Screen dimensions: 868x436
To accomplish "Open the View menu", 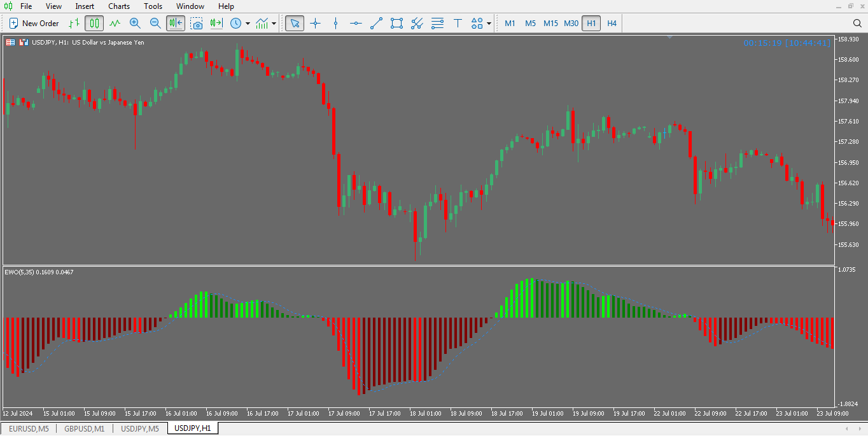I will click(x=53, y=6).
